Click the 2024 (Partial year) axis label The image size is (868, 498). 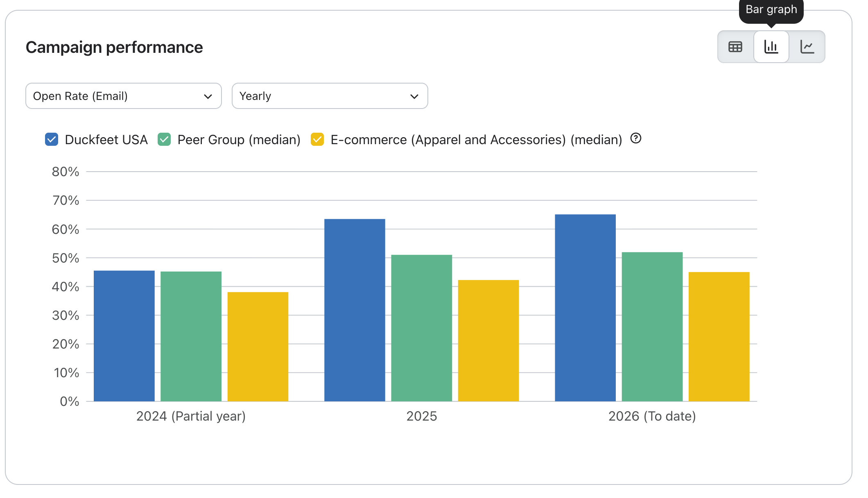(191, 416)
